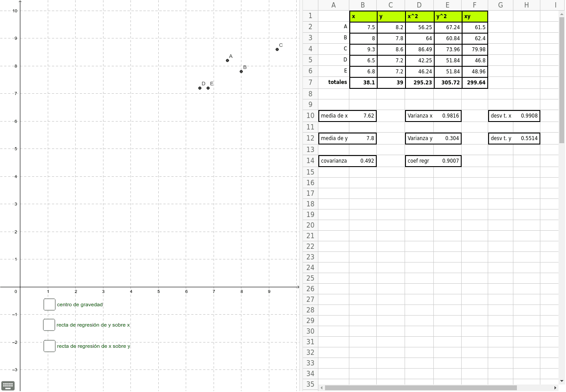Image resolution: width=566 pixels, height=392 pixels.
Task: Select point A on the graph
Action: [228, 61]
